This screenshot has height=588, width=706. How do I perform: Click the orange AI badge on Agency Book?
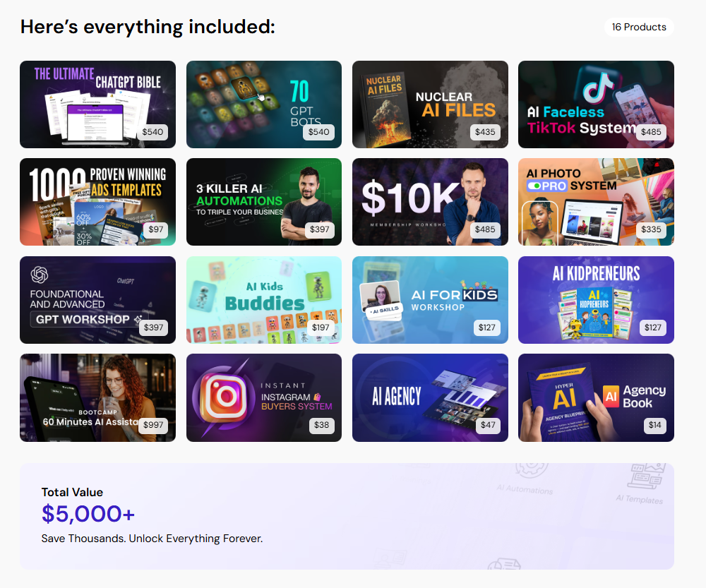pos(611,396)
